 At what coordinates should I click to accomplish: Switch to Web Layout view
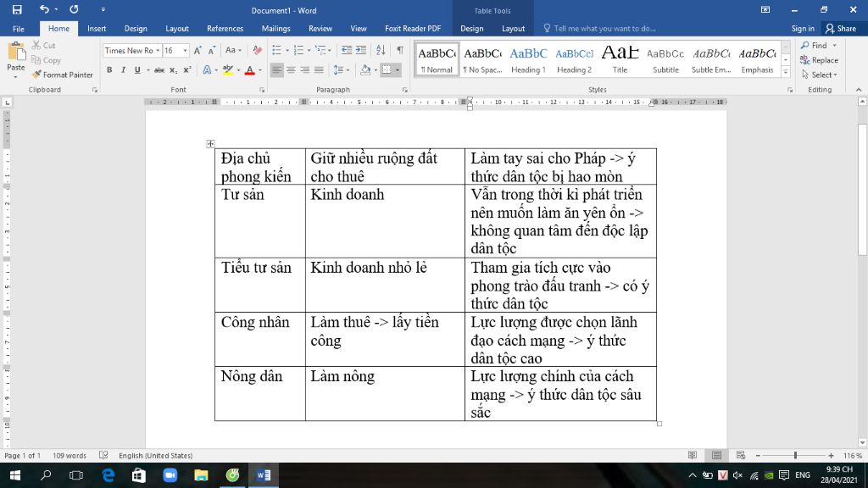[741, 455]
